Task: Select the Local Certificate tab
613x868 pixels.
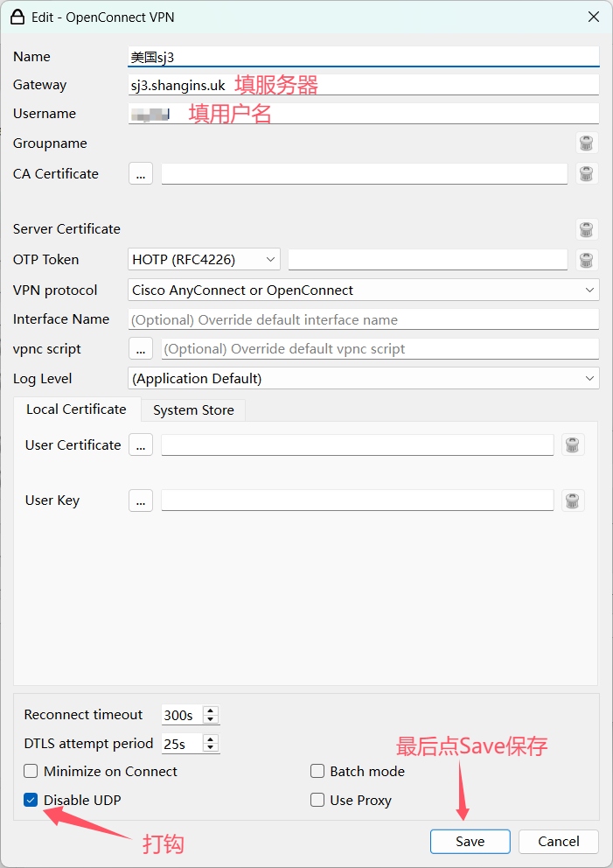Action: click(x=76, y=409)
